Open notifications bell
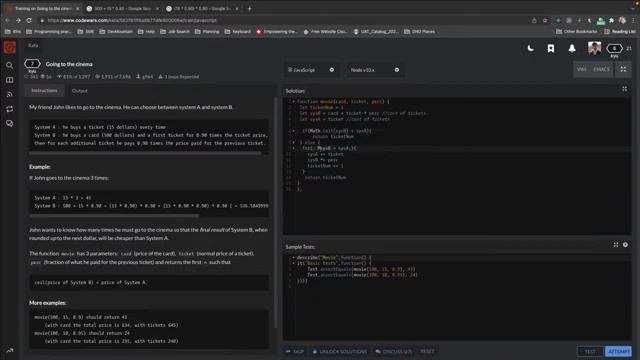The width and height of the screenshot is (640, 360). point(572,49)
